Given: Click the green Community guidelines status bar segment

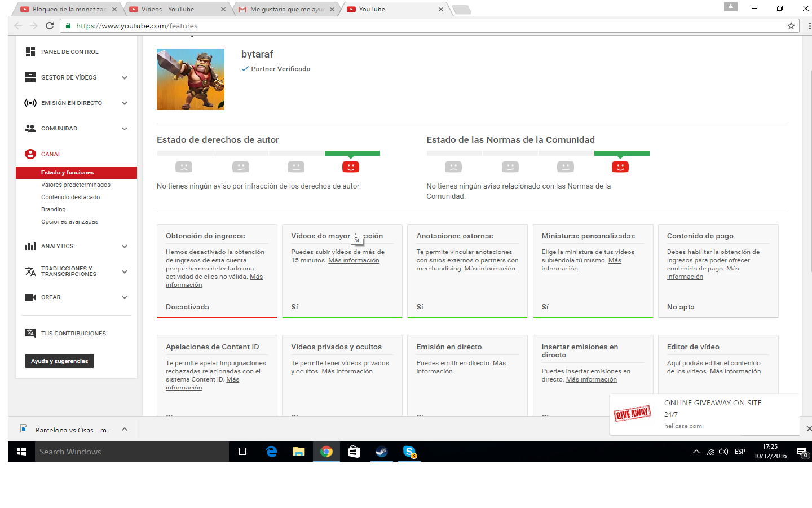Looking at the screenshot, I should [x=622, y=153].
